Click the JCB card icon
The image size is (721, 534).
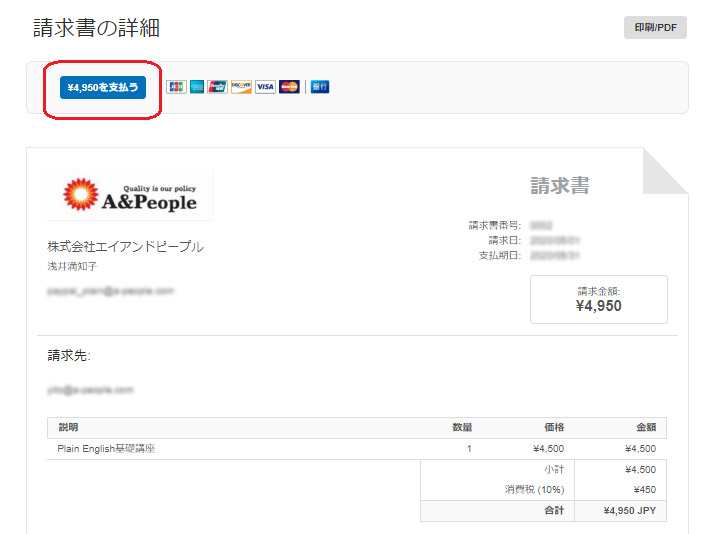pyautogui.click(x=176, y=87)
